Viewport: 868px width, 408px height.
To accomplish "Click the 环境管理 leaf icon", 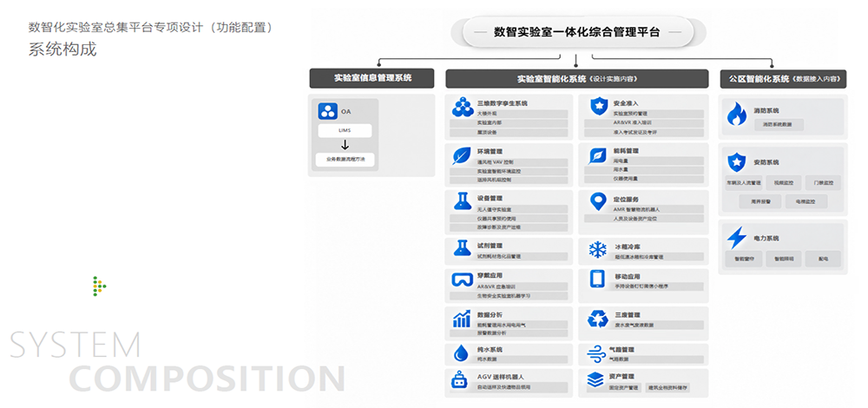I will tap(462, 155).
